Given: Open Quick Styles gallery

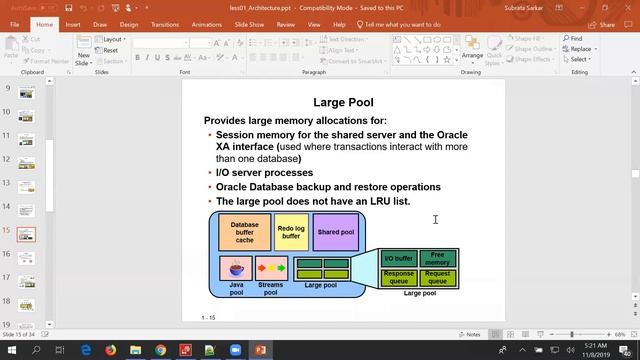Looking at the screenshot, I should point(494,50).
